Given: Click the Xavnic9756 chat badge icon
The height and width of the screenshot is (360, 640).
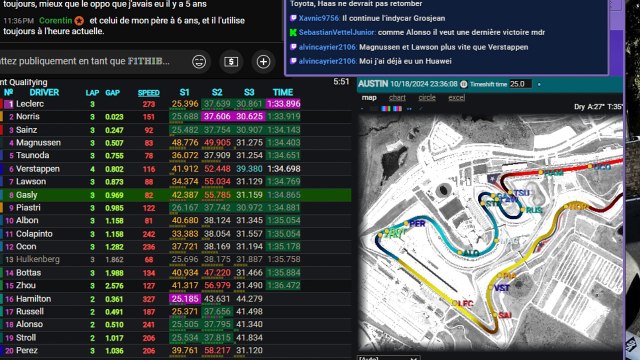Looking at the screenshot, I should point(293,18).
